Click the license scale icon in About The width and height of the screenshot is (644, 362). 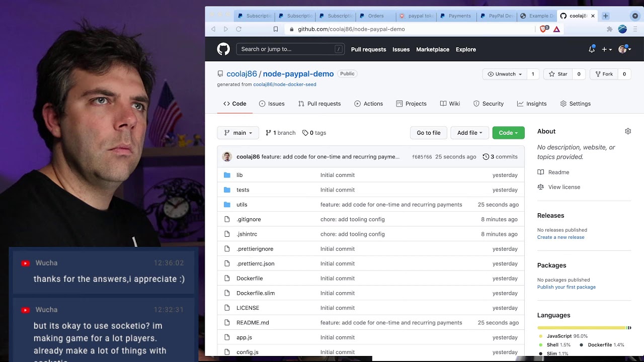(541, 187)
